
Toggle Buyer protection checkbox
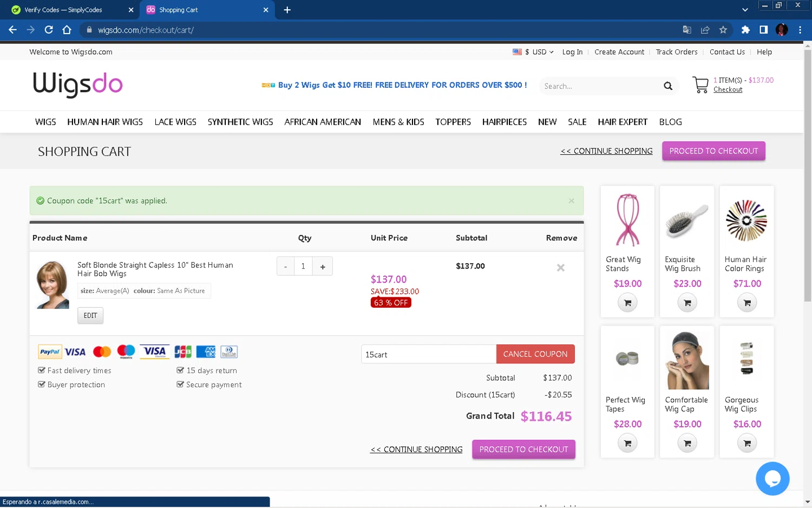41,385
